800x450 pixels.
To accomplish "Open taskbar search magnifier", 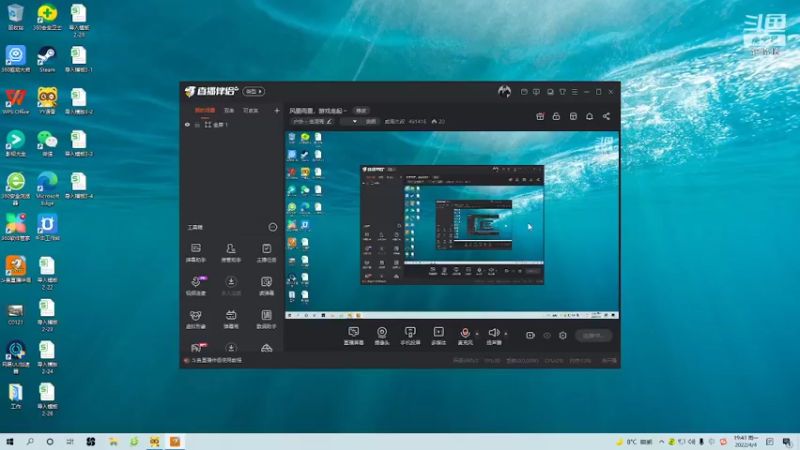I will click(x=30, y=441).
